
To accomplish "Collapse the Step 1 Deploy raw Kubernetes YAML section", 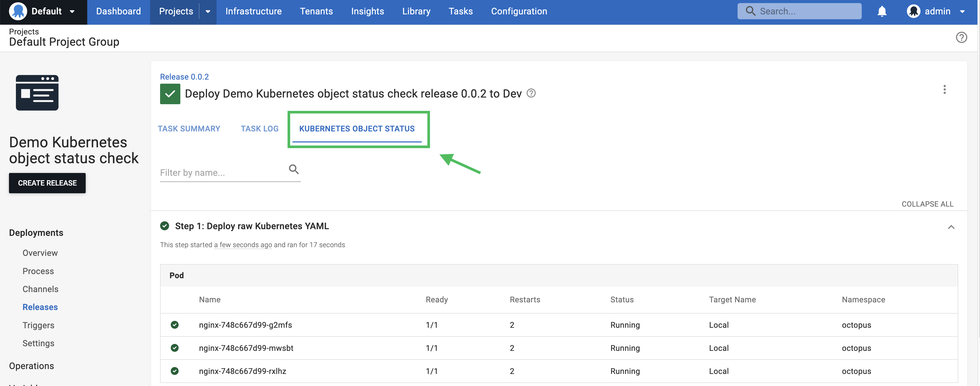I will [x=952, y=227].
